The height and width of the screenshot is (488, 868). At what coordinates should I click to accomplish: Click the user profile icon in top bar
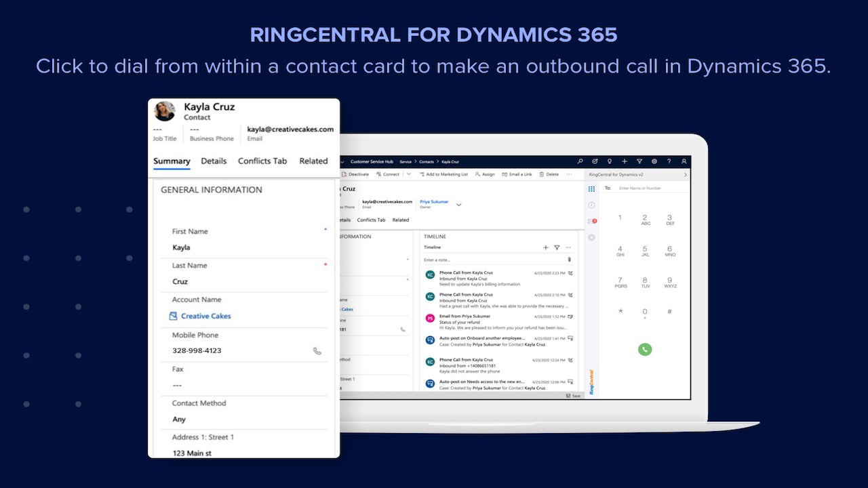click(x=684, y=161)
